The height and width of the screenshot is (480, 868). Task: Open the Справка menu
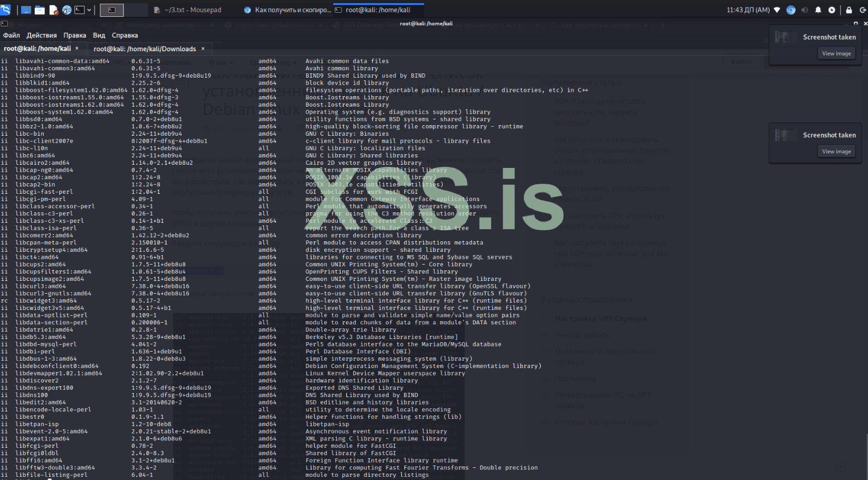pos(125,35)
